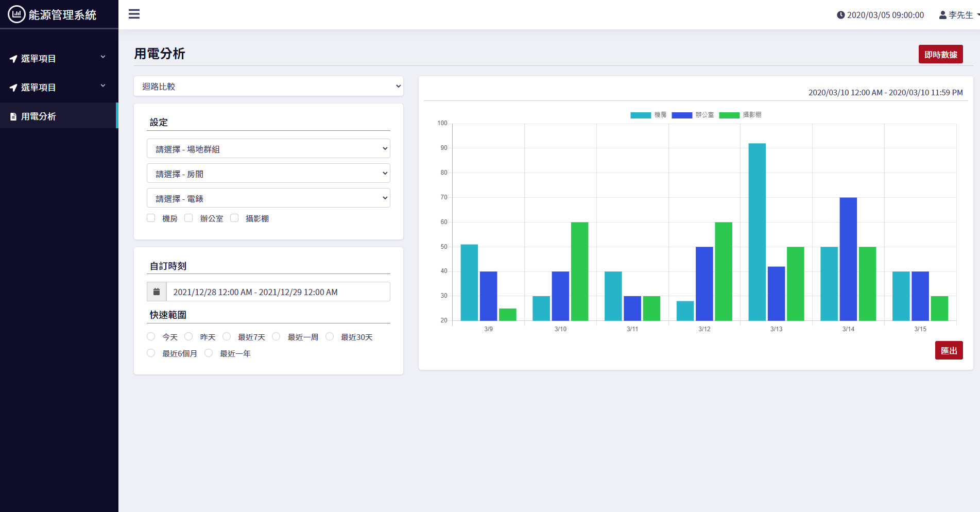
Task: Toggle the 機房 teal legend swatch
Action: point(641,115)
